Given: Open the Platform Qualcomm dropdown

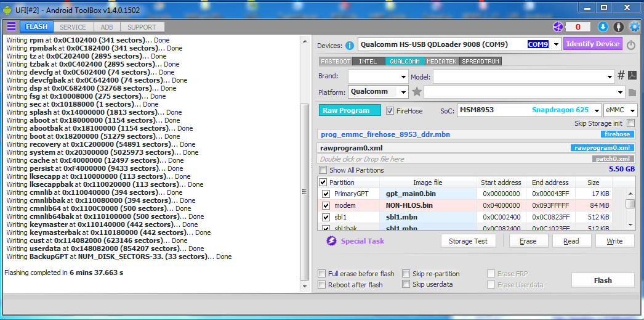Looking at the screenshot, I should [404, 92].
